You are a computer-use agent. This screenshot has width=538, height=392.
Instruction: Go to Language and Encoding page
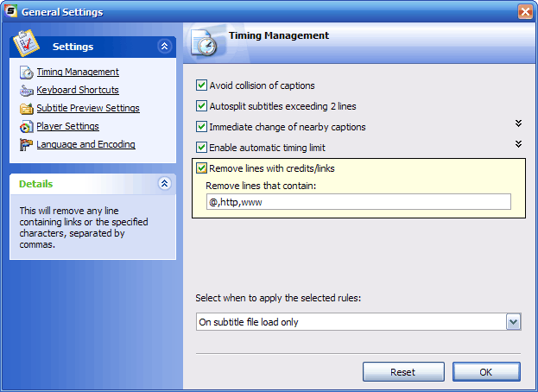pyautogui.click(x=85, y=144)
